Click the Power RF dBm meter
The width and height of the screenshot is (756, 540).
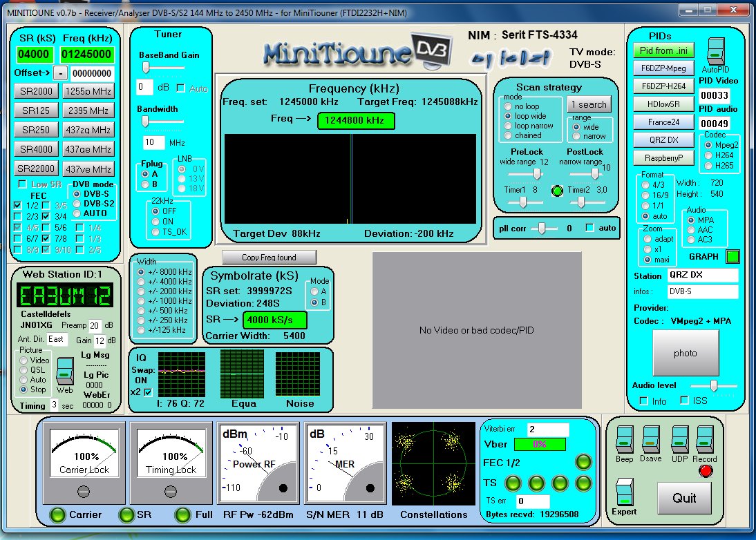pos(258,463)
